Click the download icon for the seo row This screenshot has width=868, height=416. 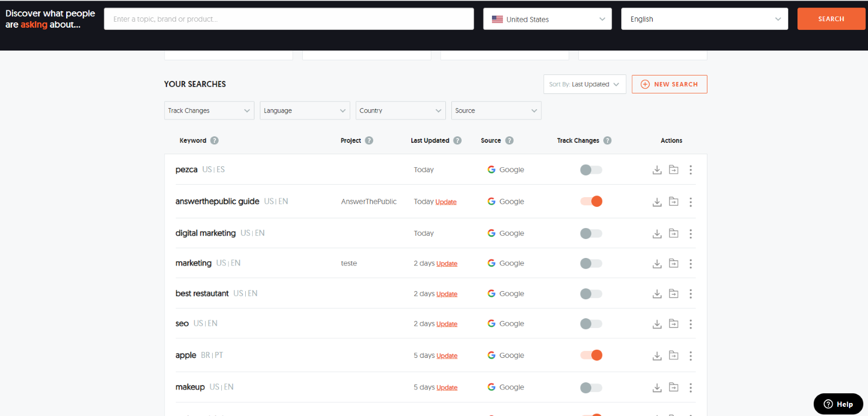[x=657, y=324]
